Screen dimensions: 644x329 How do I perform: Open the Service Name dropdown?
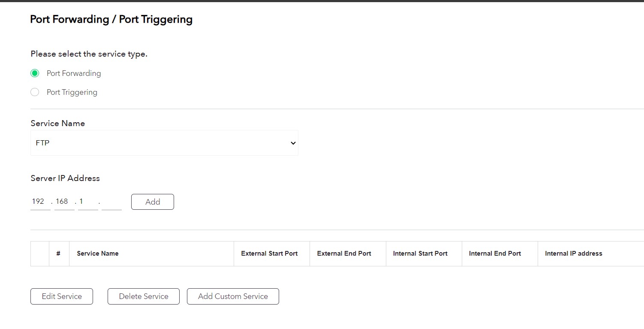click(x=164, y=143)
